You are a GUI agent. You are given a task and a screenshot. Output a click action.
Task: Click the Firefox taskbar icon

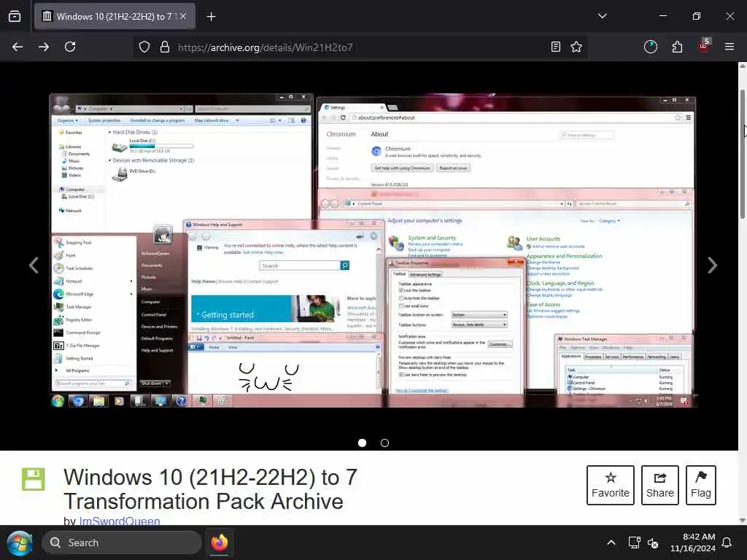pos(220,542)
